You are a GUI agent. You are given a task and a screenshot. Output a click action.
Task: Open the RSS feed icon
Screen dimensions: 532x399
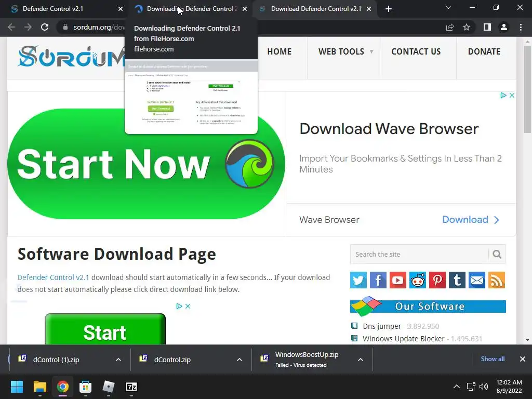coord(497,280)
